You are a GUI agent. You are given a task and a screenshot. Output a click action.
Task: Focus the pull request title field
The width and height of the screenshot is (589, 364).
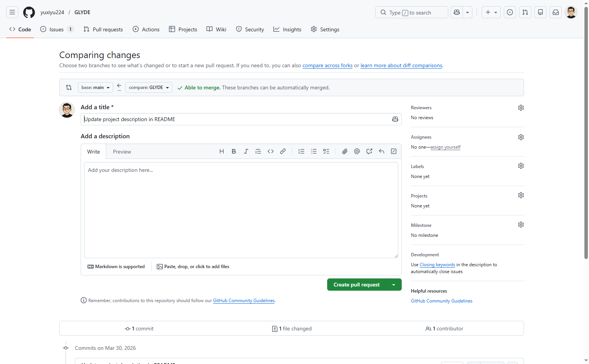click(x=241, y=119)
